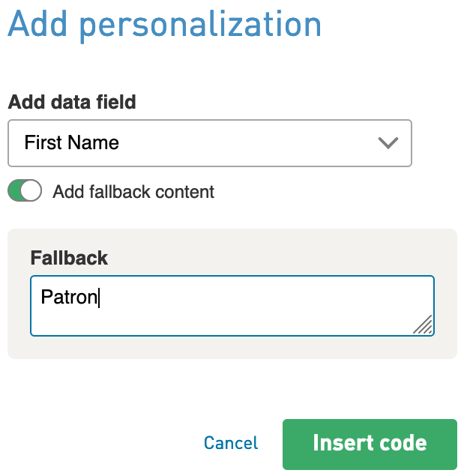Click the Insert code button
Image resolution: width=464 pixels, height=476 pixels.
click(370, 444)
